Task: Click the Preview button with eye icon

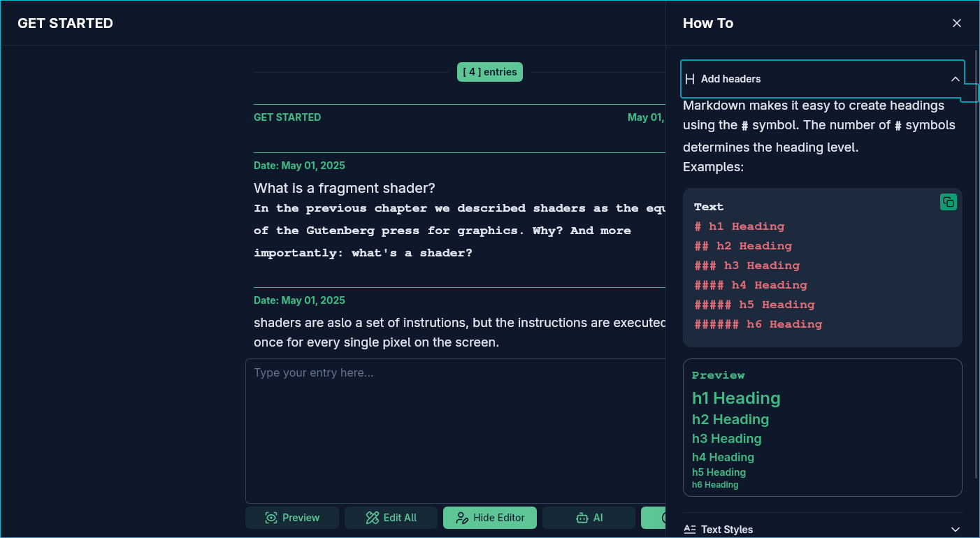Action: pos(292,518)
